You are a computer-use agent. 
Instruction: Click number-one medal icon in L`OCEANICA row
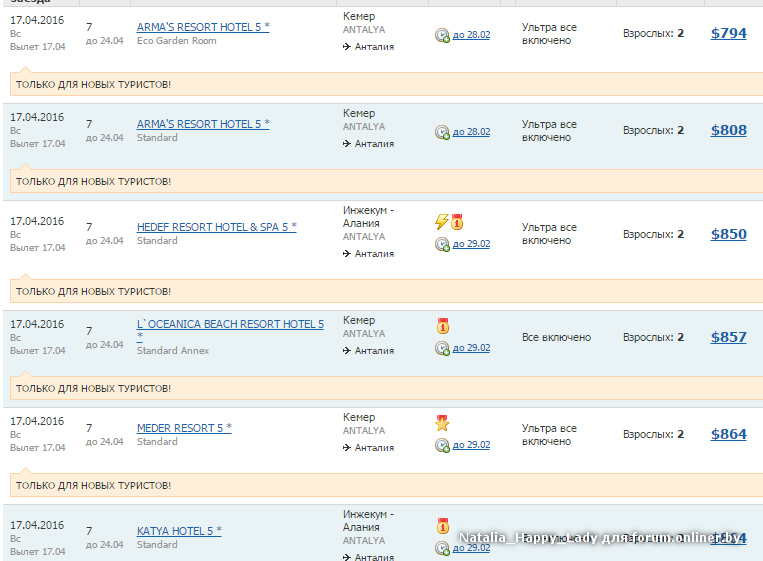coord(443,326)
